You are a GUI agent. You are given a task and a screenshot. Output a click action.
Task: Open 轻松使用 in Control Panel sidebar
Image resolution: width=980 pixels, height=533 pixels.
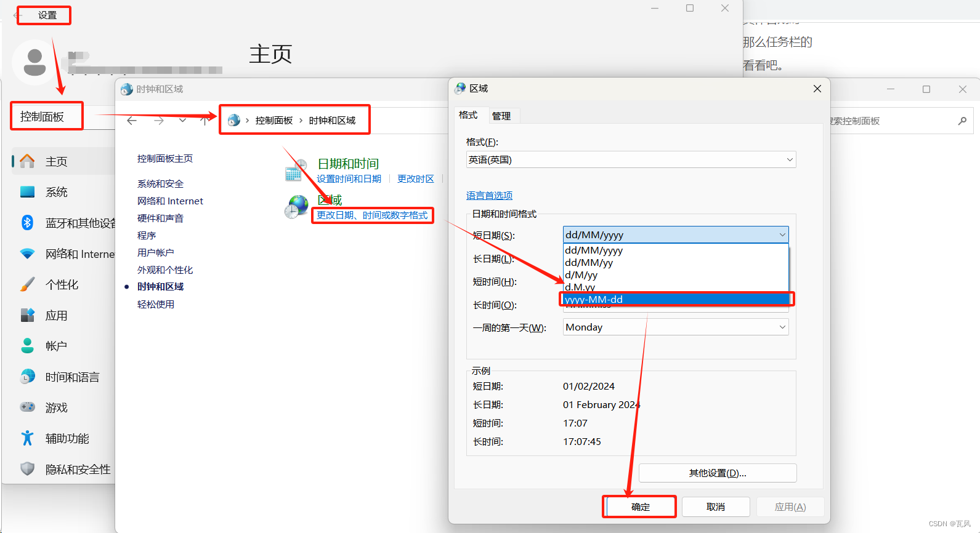(156, 305)
